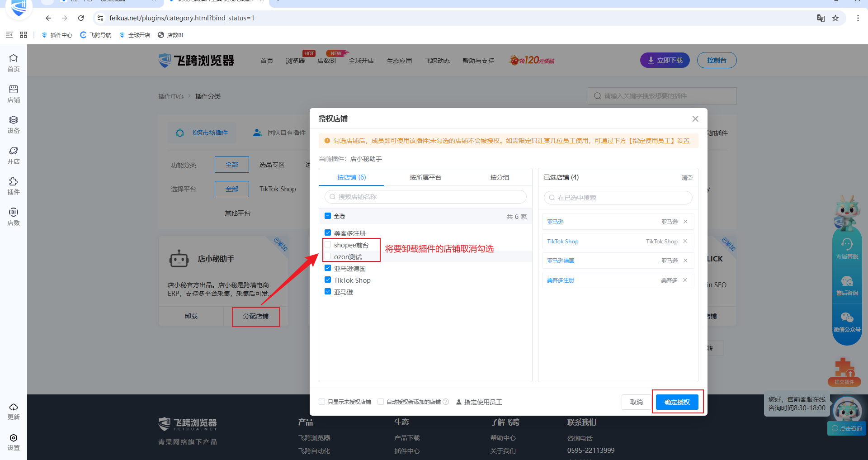Bookmark this page with the star icon
Screen dimensions: 868x460
tap(835, 18)
